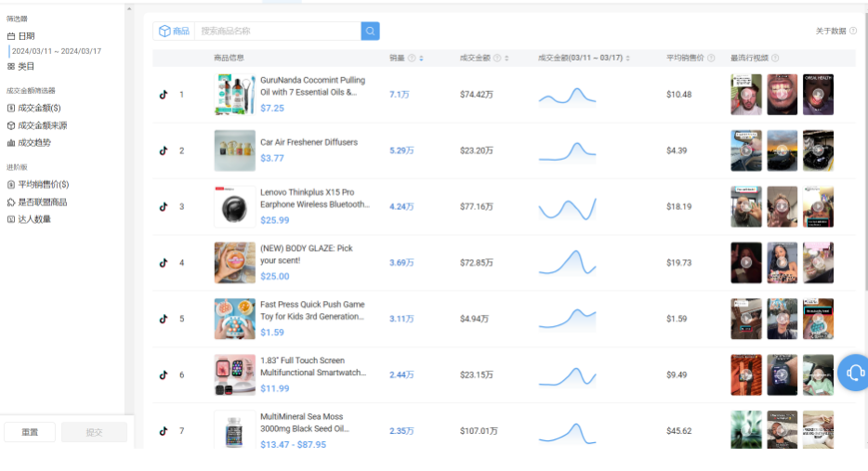Click the date range 2024/03/11 ~ 2024/03/17
This screenshot has width=868, height=471.
click(x=57, y=51)
